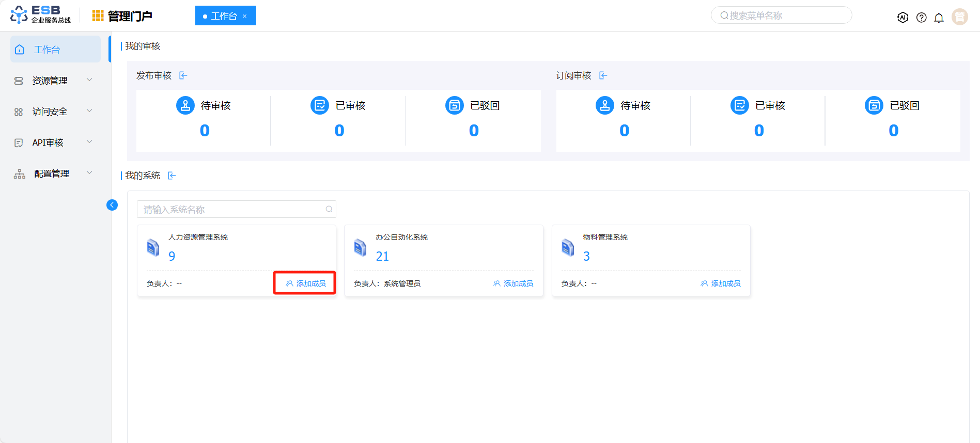This screenshot has width=980, height=443.
Task: Open the user avatar in top right
Action: (x=959, y=17)
